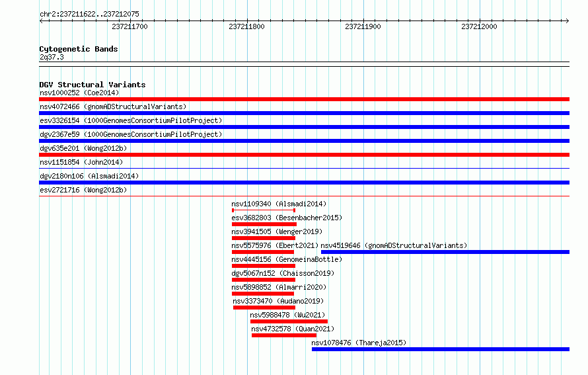Open nsv4519646 (gnomADStructuralVariants) label
The image size is (588, 375).
point(394,245)
